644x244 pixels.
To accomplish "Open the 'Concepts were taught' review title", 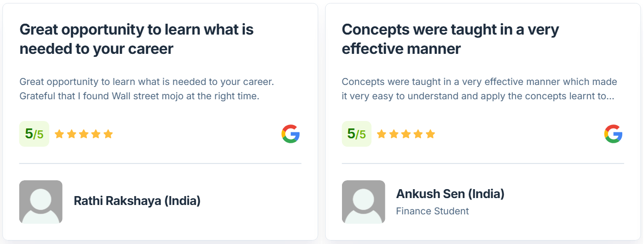I will 450,39.
